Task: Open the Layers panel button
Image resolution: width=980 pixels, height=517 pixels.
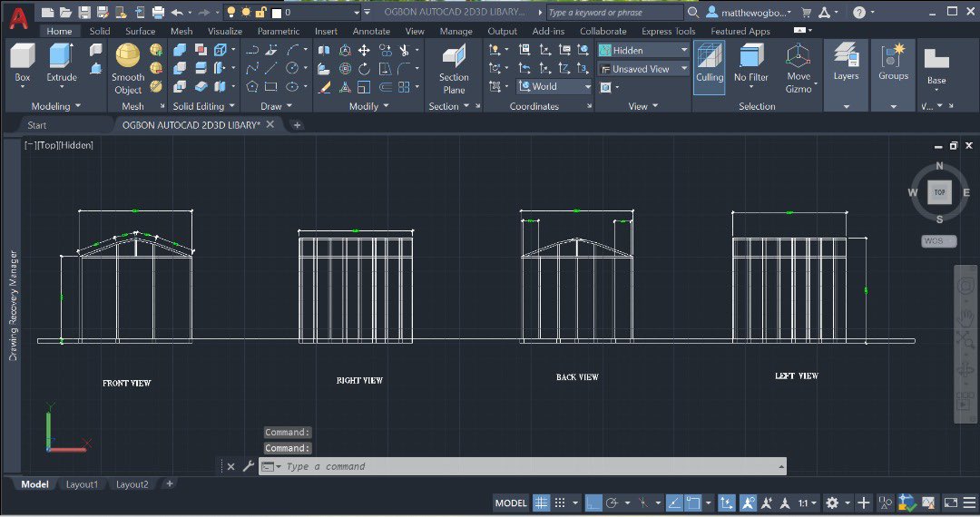Action: [846, 63]
